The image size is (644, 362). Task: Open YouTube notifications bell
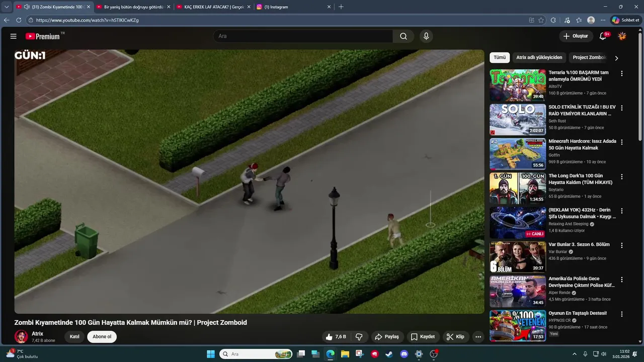point(603,36)
